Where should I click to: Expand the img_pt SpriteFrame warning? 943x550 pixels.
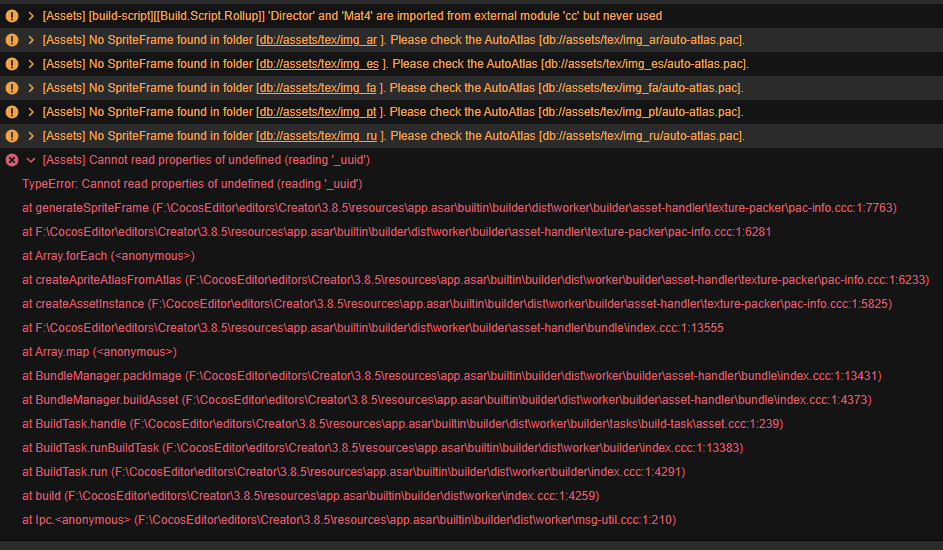pyautogui.click(x=31, y=112)
